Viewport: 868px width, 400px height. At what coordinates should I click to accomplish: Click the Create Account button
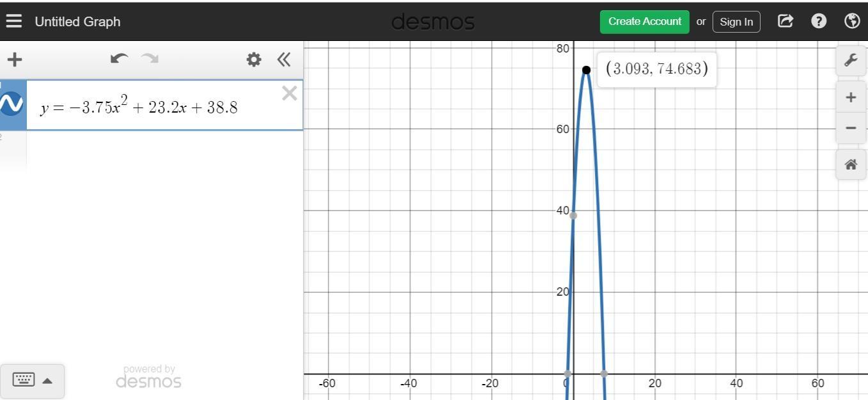pos(645,21)
